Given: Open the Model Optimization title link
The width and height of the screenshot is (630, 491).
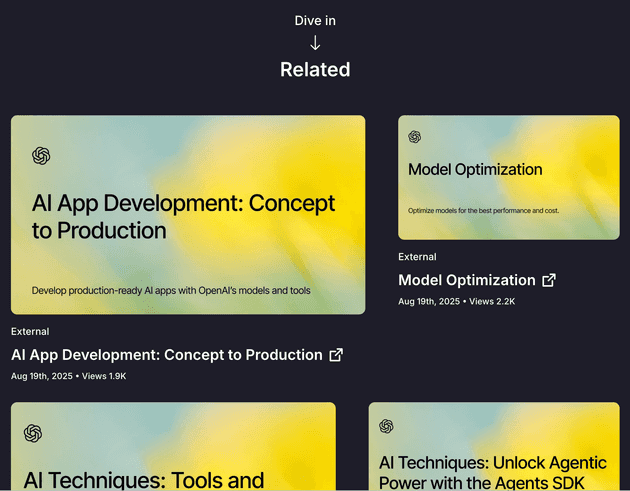Looking at the screenshot, I should [x=467, y=280].
